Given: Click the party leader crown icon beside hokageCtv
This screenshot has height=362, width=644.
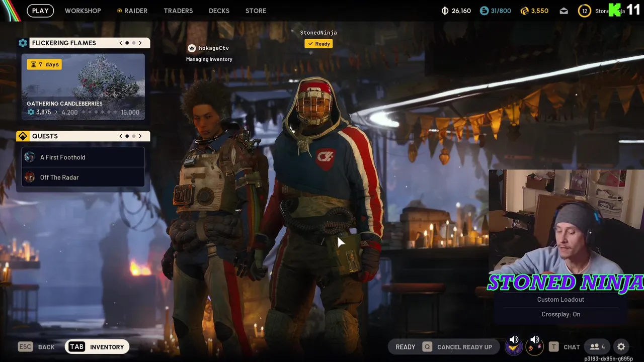Looking at the screenshot, I should (192, 48).
